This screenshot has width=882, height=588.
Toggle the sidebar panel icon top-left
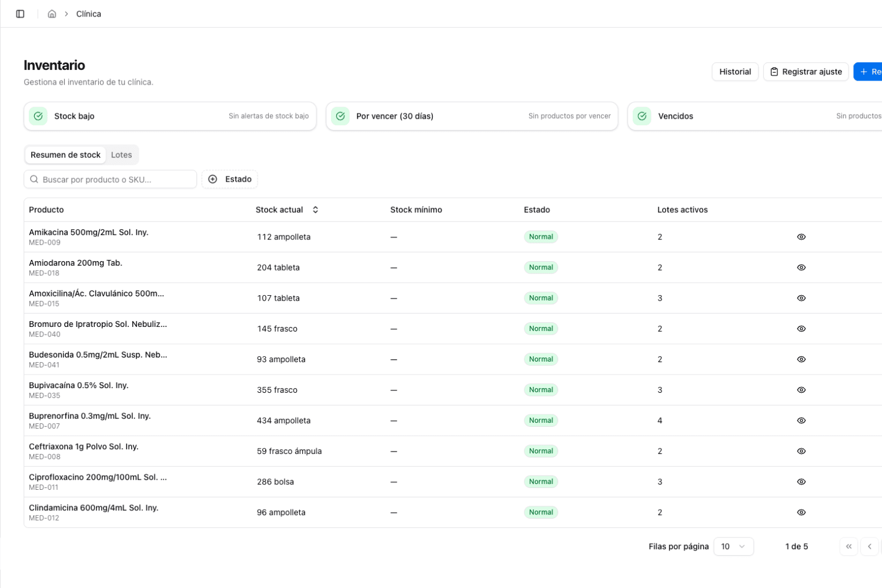tap(20, 14)
